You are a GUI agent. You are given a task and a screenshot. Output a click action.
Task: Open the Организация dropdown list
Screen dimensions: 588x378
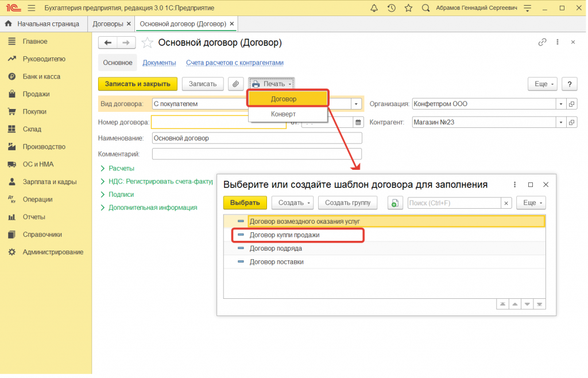coord(560,104)
